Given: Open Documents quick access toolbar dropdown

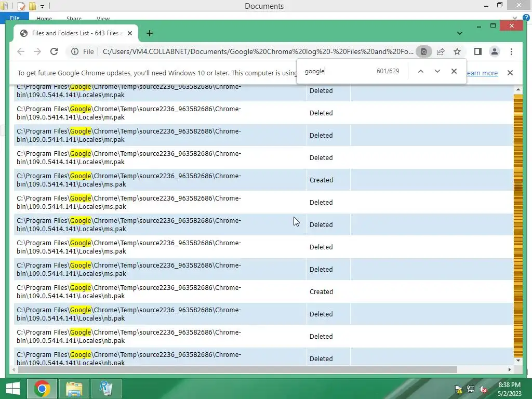Looking at the screenshot, I should (43, 6).
